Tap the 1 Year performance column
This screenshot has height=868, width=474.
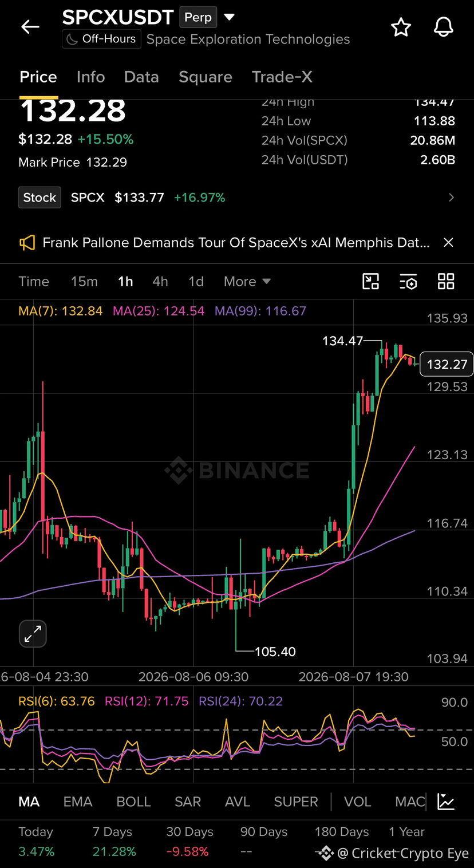pyautogui.click(x=406, y=842)
